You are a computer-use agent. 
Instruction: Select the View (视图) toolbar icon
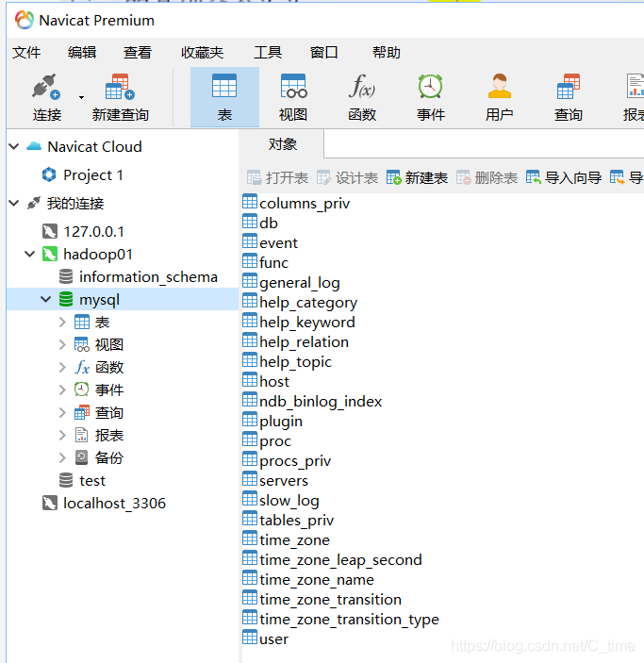pos(293,86)
